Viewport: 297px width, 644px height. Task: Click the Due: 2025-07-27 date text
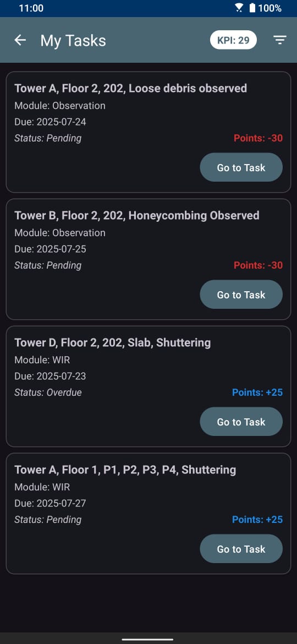(50, 504)
